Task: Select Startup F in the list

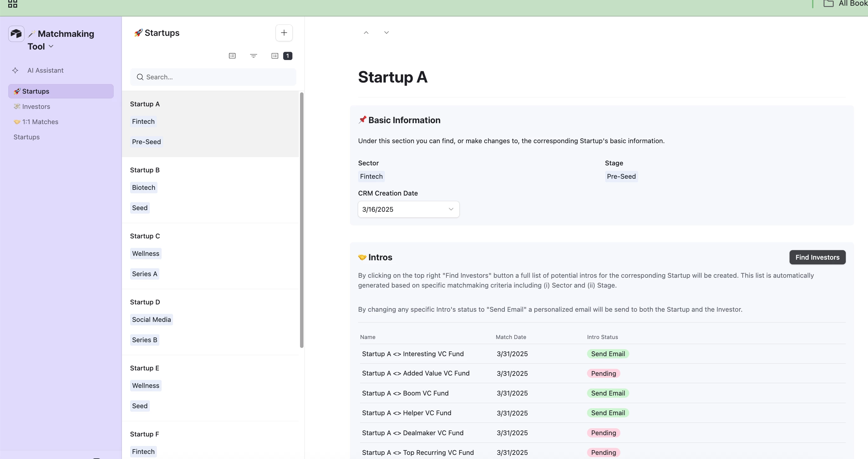Action: tap(210, 441)
